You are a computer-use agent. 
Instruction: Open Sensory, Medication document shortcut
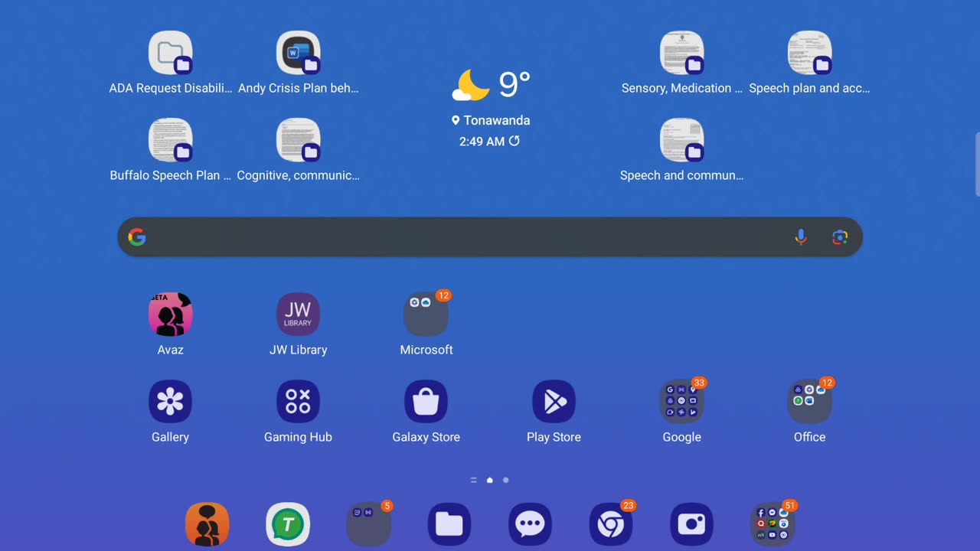click(x=681, y=53)
